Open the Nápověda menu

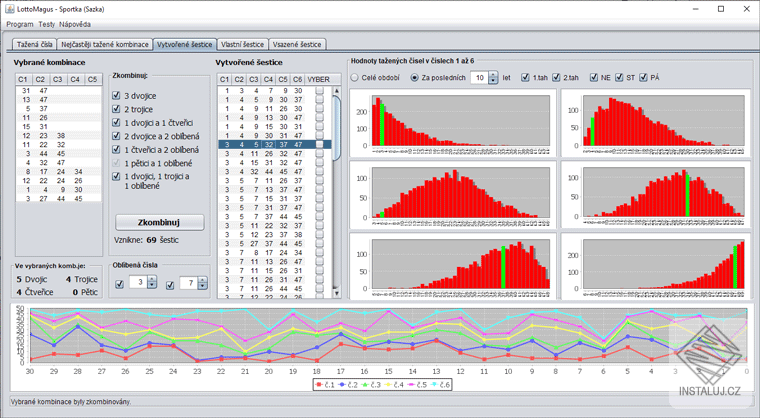(x=75, y=24)
